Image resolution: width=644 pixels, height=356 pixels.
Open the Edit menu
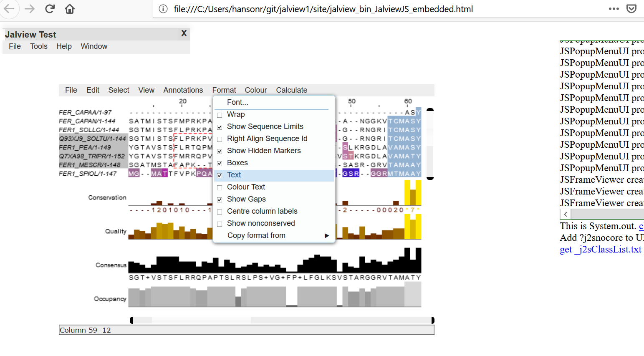point(93,90)
